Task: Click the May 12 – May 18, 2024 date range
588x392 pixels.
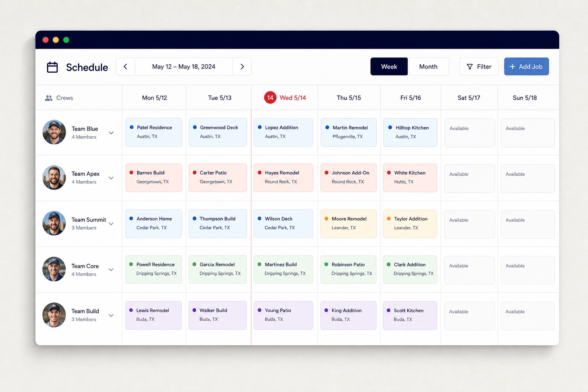Action: (x=184, y=67)
